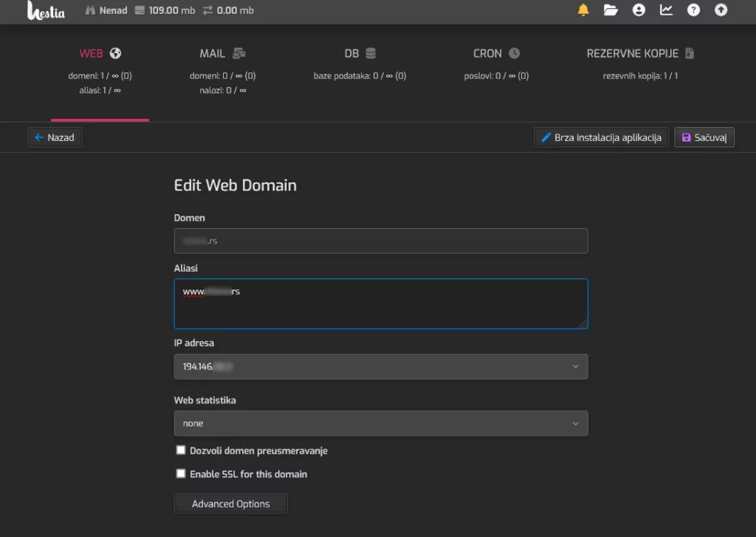The height and width of the screenshot is (537, 756).
Task: Go back with the Nazad button
Action: (55, 137)
